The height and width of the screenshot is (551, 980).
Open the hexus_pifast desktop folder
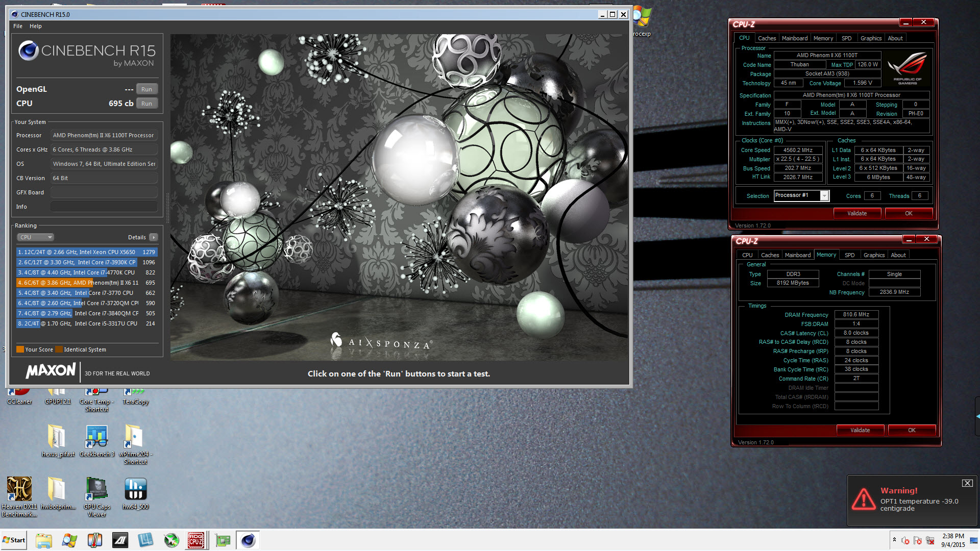click(x=58, y=441)
